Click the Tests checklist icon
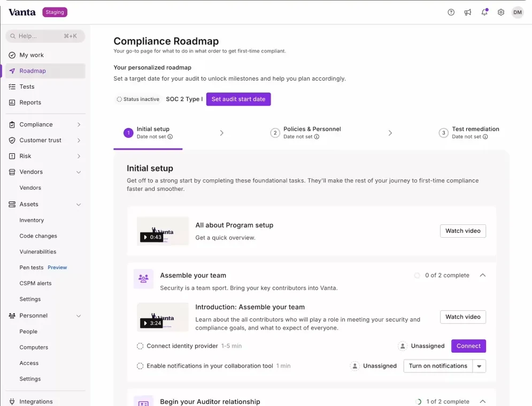The image size is (532, 406). 12,87
